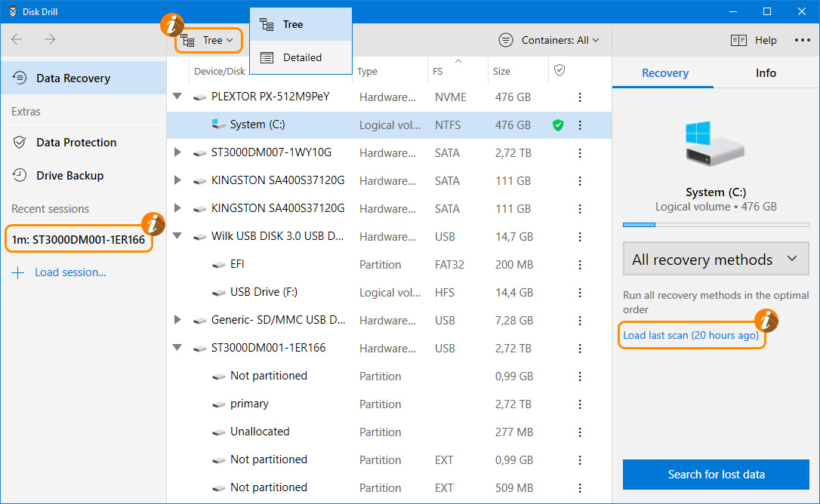820x504 pixels.
Task: Open the options menu for ST3000DM001-1ER166
Action: (x=580, y=349)
